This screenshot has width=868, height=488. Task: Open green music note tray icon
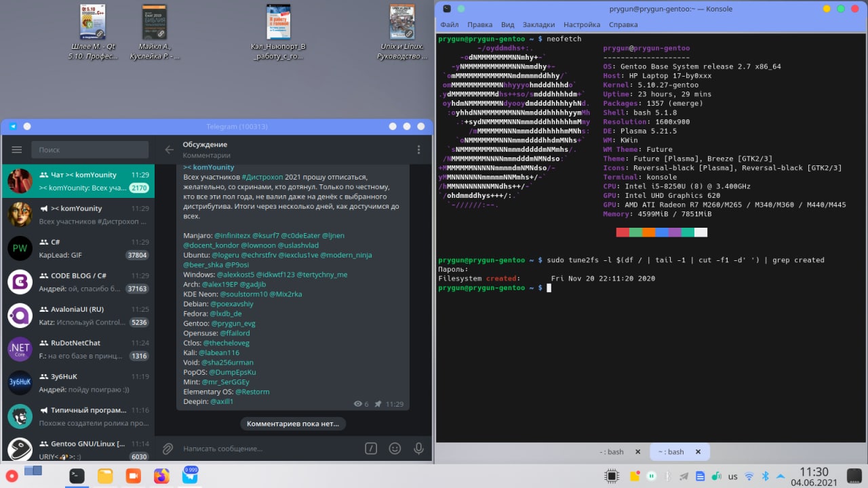717,476
